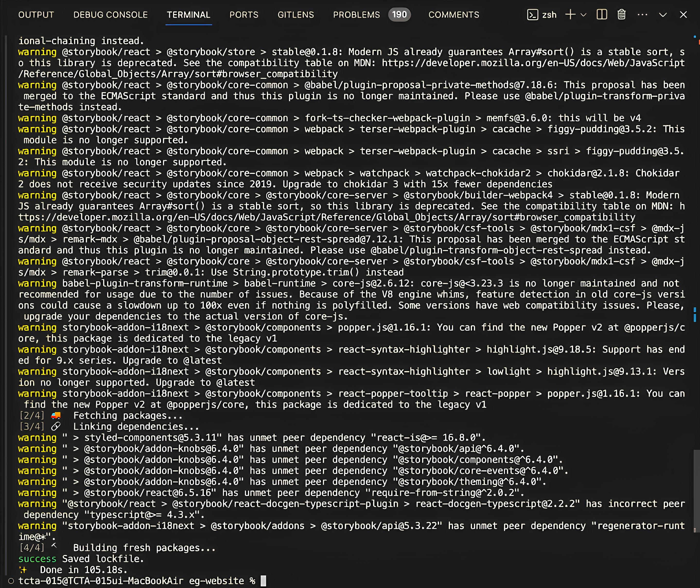Switch to the GITLENS tab

(x=296, y=15)
